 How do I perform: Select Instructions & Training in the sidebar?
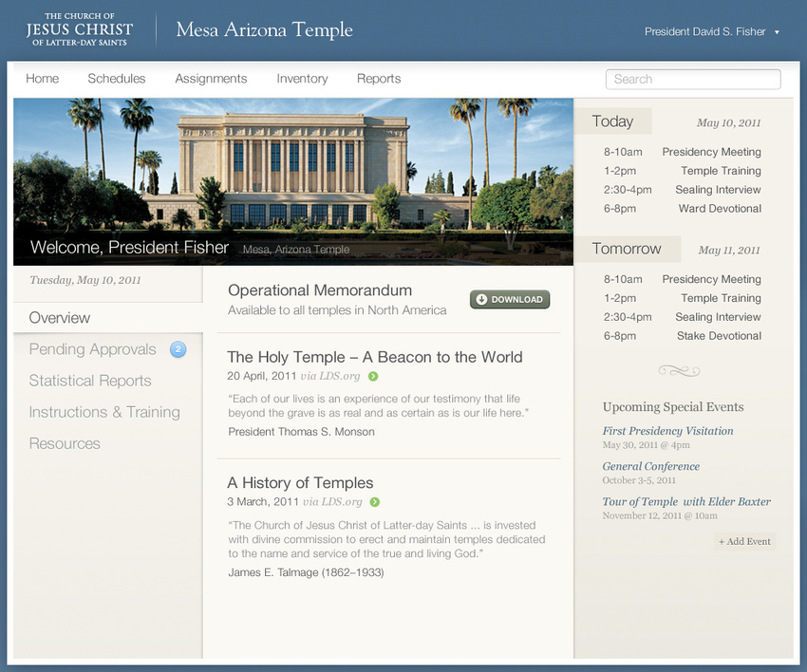(104, 412)
